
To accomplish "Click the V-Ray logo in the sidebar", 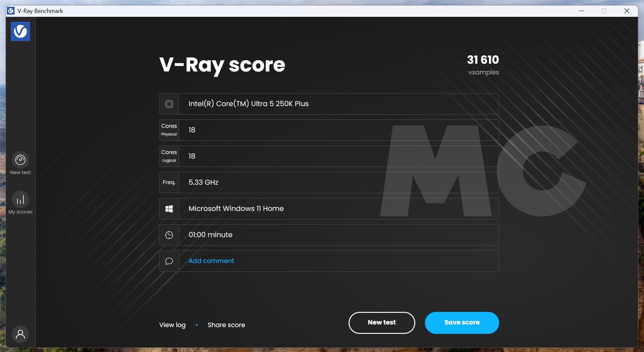I will (20, 31).
